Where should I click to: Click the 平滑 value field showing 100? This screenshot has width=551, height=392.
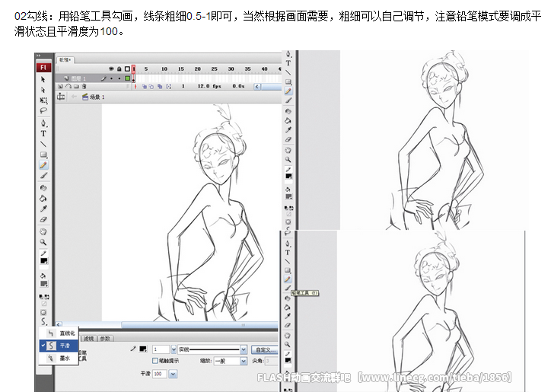pyautogui.click(x=160, y=374)
